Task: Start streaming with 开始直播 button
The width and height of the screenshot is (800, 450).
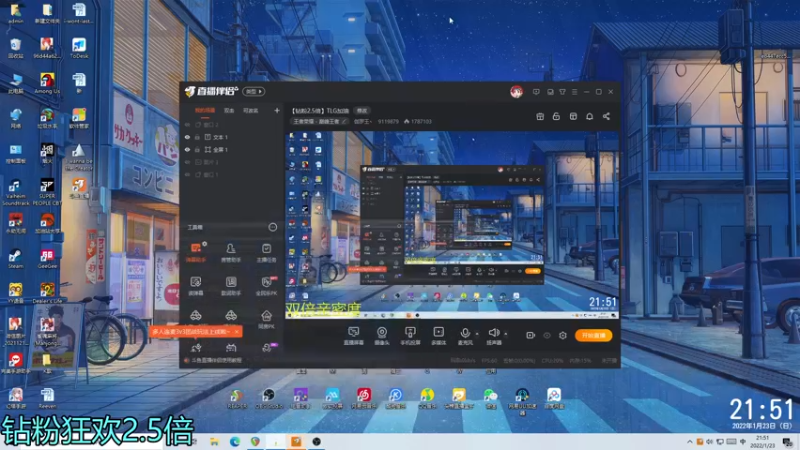Action: tap(593, 335)
